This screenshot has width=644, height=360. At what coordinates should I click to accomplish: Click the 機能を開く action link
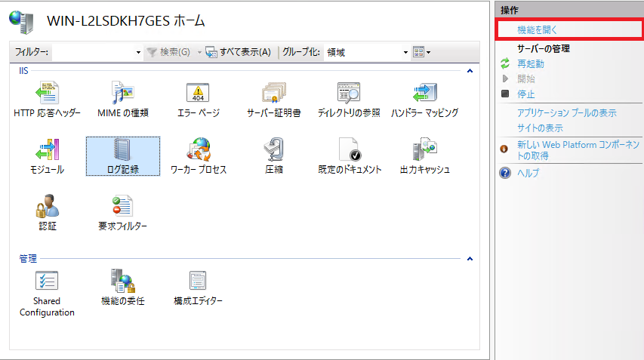[538, 30]
